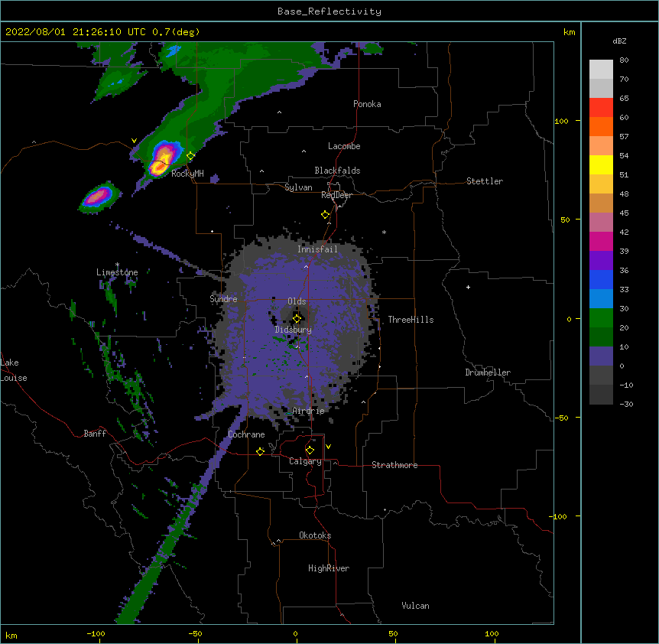Click the Base_Reflectivity title text

(x=329, y=11)
